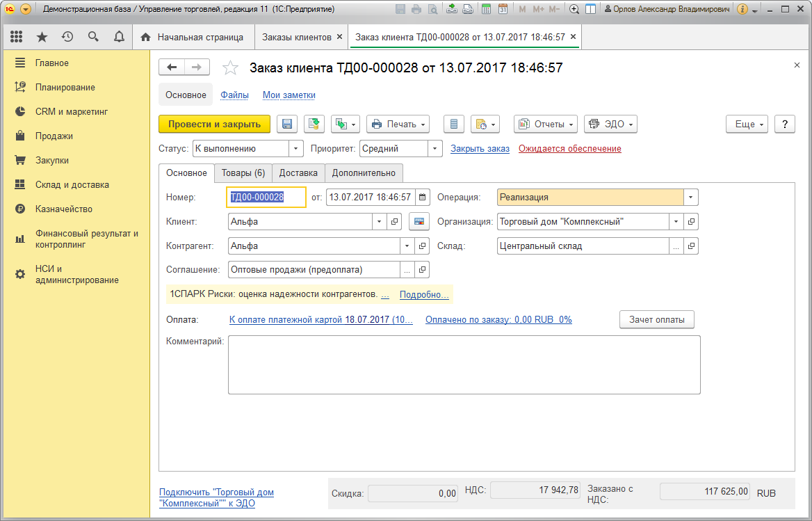
Task: Switch to the Дополнительно tab
Action: click(364, 173)
